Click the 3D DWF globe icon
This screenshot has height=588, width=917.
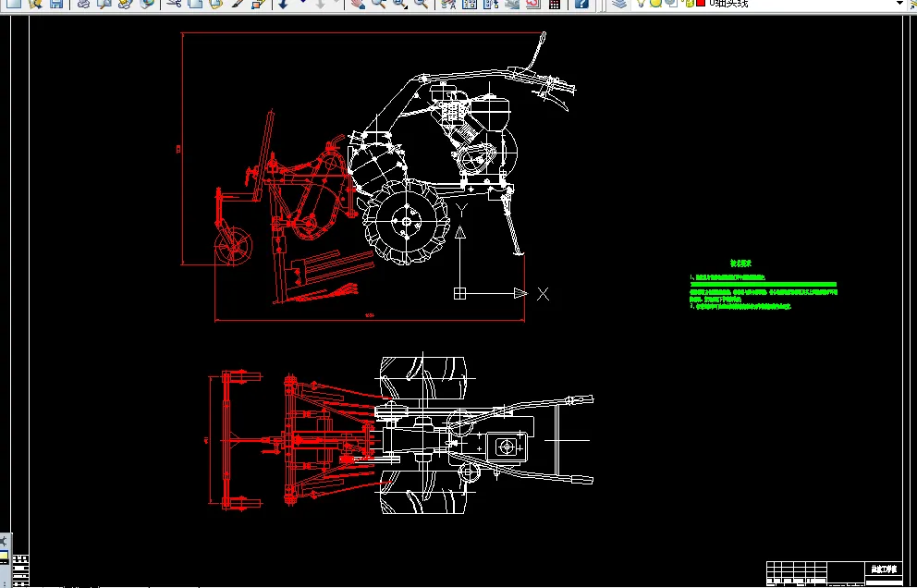(x=147, y=4)
